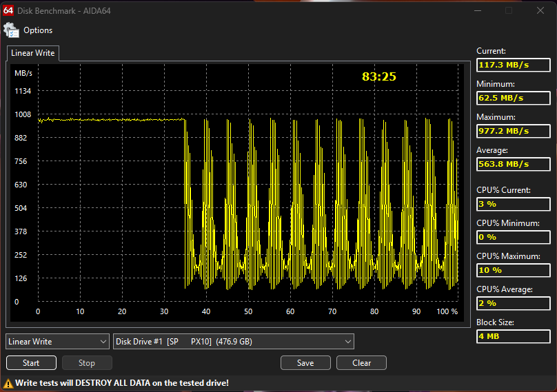Open the Disk Drive #1 selection dropdown
Viewport: 557px width, 392px height.
pos(233,342)
